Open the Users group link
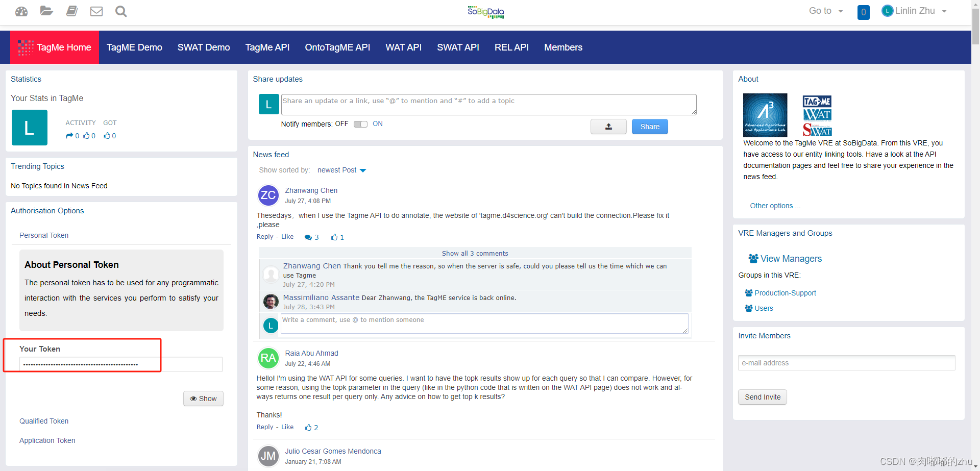980x471 pixels. [759, 308]
